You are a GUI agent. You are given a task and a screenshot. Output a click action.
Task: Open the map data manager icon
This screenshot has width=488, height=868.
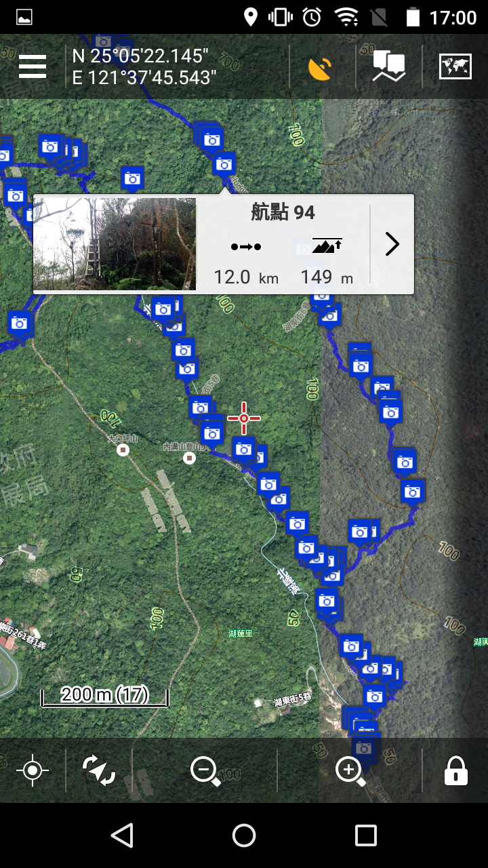(x=388, y=67)
